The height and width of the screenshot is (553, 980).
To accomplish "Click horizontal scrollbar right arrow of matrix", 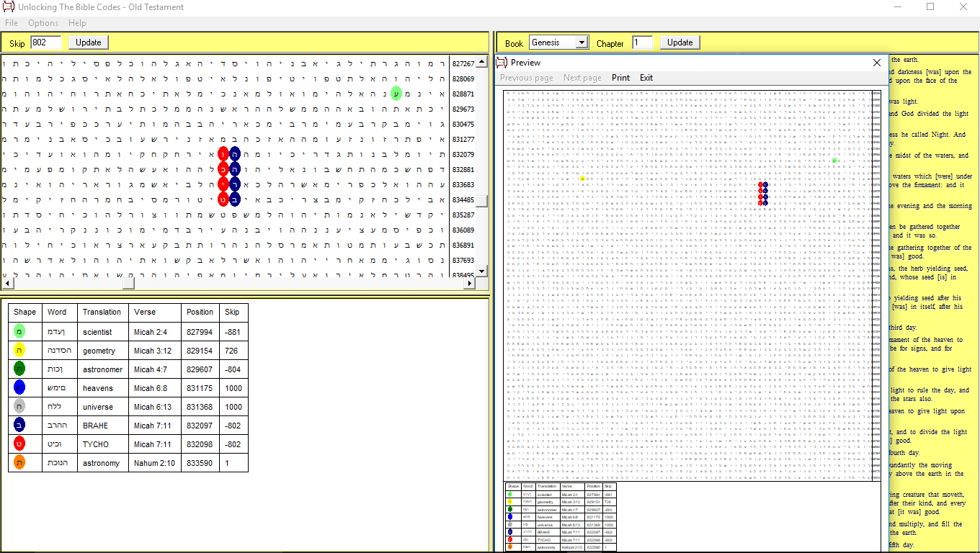I will (x=470, y=283).
